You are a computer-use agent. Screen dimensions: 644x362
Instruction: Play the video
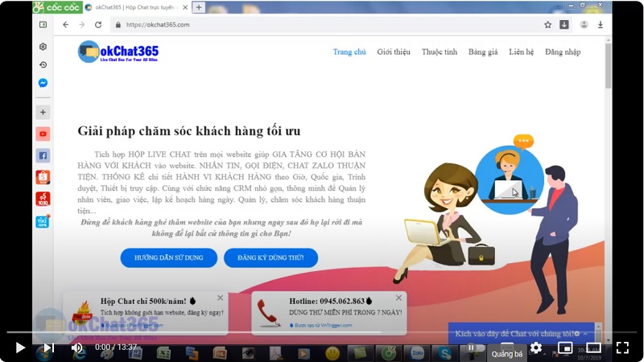pyautogui.click(x=19, y=348)
